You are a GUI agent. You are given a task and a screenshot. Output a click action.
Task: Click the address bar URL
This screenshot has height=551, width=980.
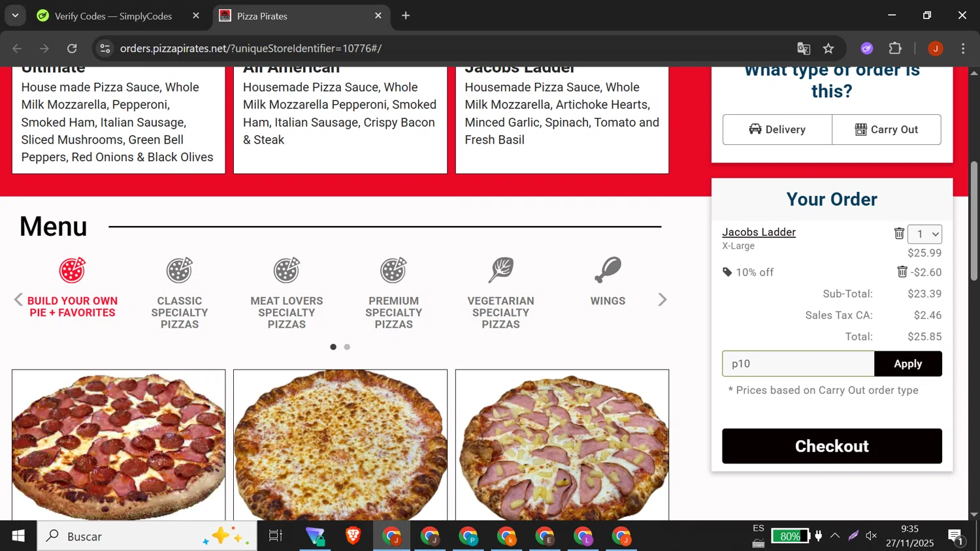click(x=251, y=48)
